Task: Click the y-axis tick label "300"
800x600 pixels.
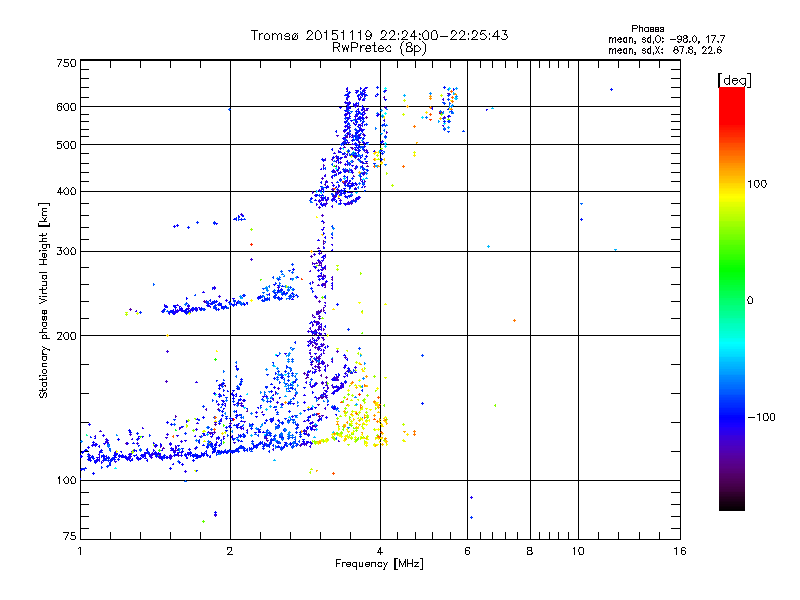Action: pyautogui.click(x=67, y=251)
